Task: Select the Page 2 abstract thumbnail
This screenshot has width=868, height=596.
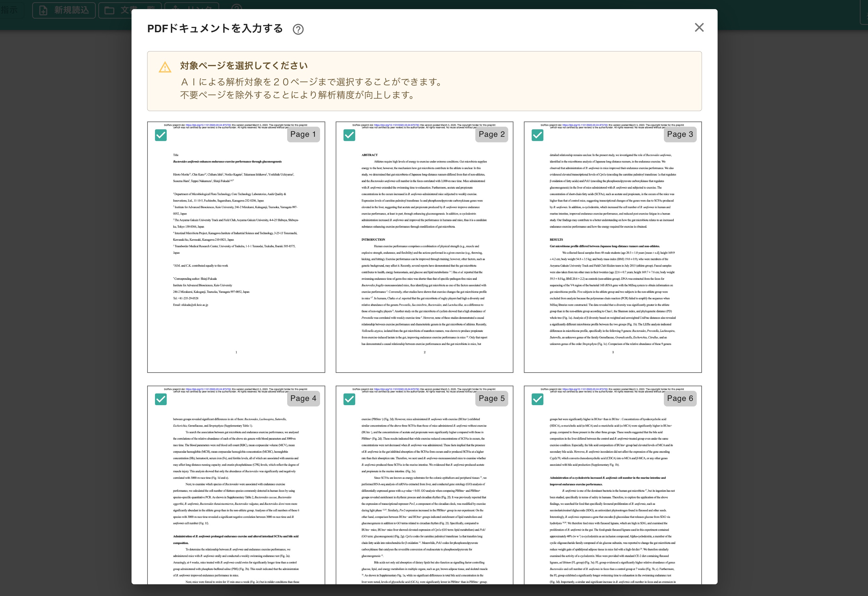Action: point(424,247)
